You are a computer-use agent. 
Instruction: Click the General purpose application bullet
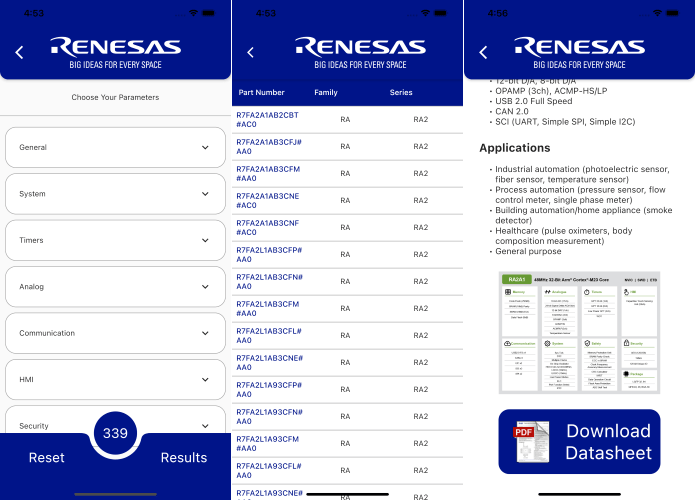tap(528, 251)
